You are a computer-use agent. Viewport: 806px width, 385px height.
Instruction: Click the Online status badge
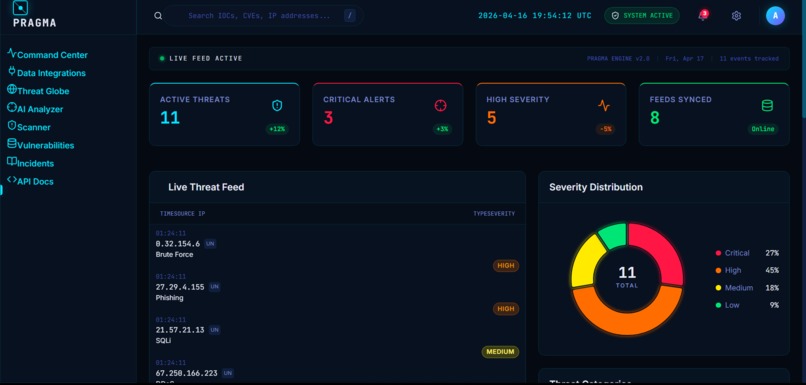[x=763, y=129]
